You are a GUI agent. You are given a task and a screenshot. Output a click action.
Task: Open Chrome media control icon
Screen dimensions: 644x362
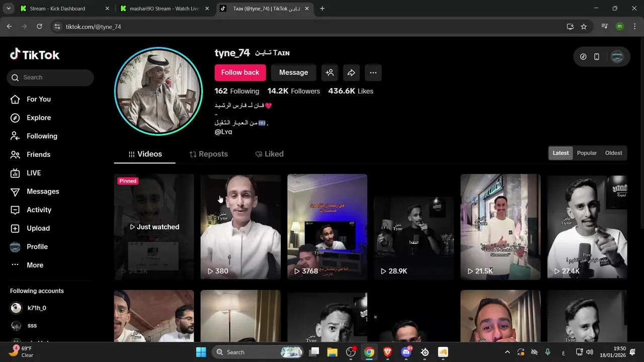click(x=605, y=27)
